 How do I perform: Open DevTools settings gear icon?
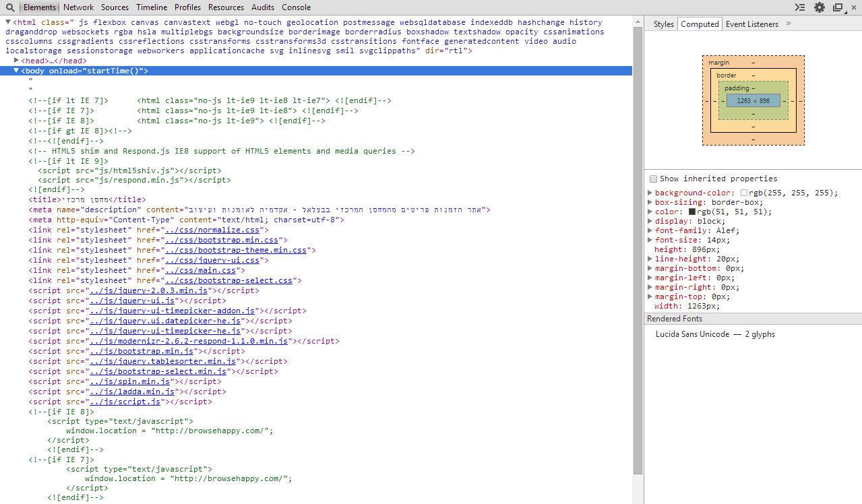click(x=820, y=7)
